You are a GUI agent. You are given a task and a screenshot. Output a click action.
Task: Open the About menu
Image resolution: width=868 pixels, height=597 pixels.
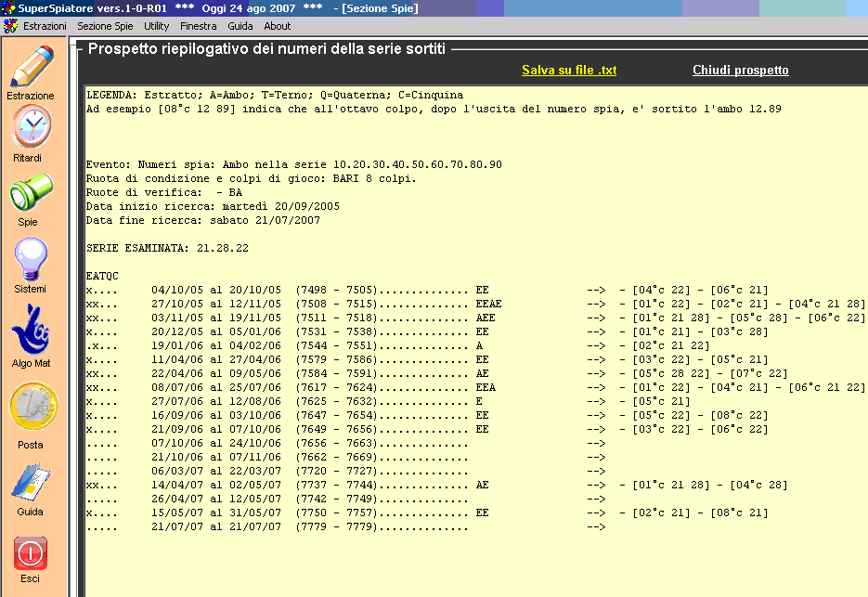coord(278,26)
